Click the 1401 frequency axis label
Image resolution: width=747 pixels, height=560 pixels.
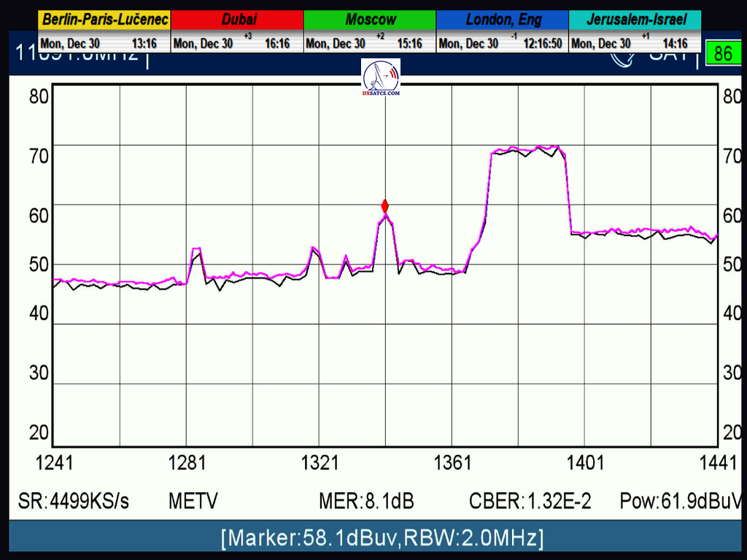tap(586, 462)
